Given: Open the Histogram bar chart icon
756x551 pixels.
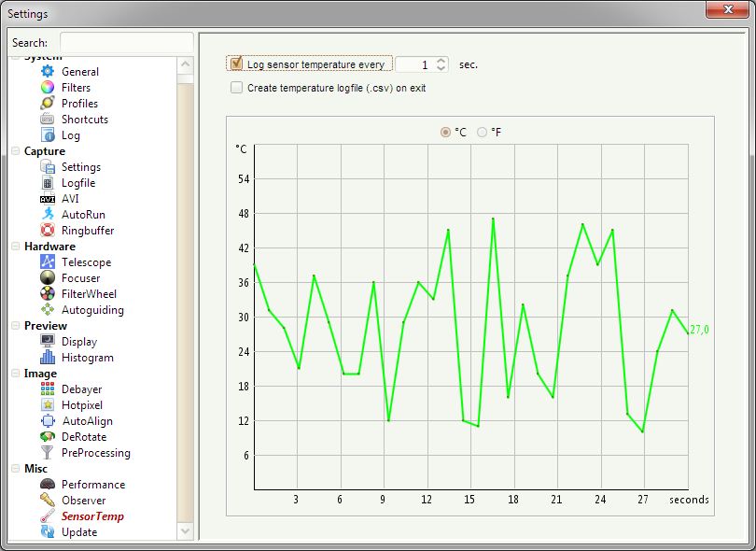Looking at the screenshot, I should coord(48,358).
